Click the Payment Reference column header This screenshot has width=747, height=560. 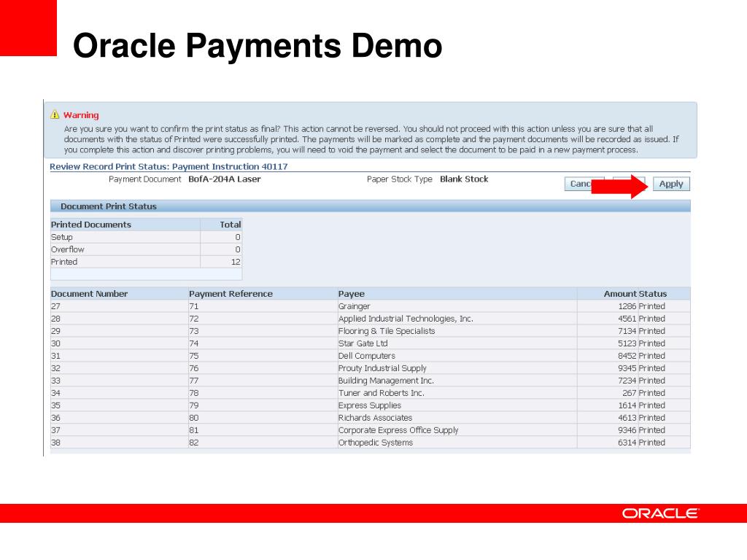231,294
